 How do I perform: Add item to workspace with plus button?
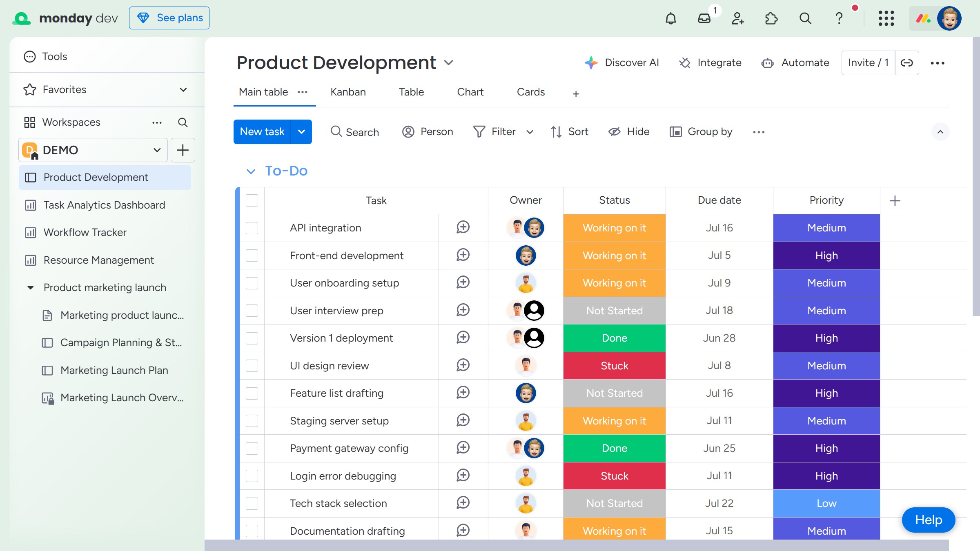click(183, 150)
